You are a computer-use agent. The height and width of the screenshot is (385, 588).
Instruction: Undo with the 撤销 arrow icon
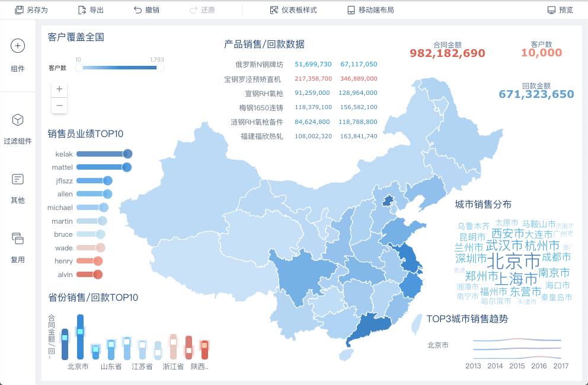138,10
